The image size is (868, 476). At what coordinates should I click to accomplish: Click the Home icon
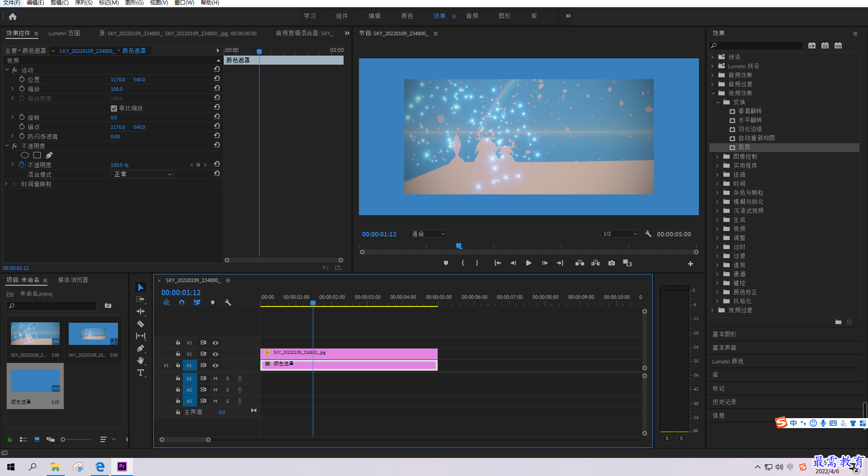tap(13, 16)
